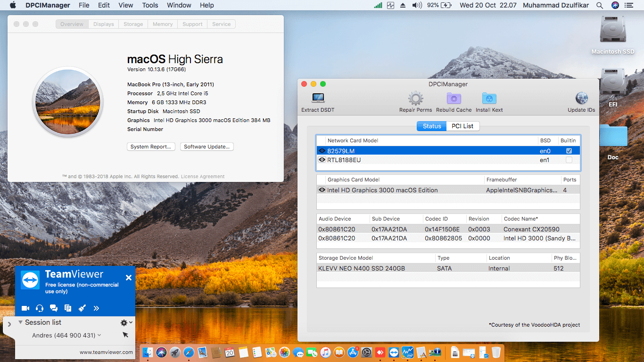Click the System Report... button
Viewport: 644px width, 362px height.
151,147
